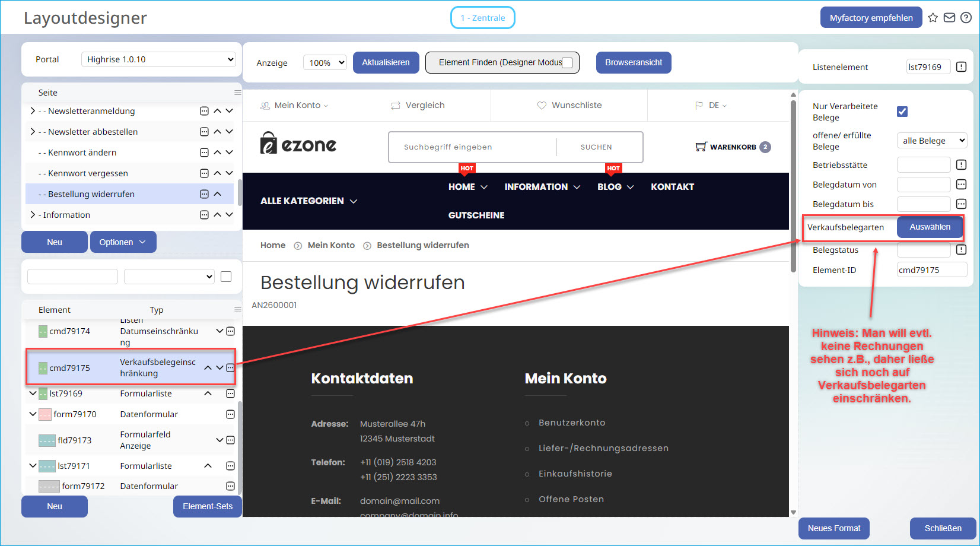
Task: Open details icon for Information page
Action: (204, 215)
